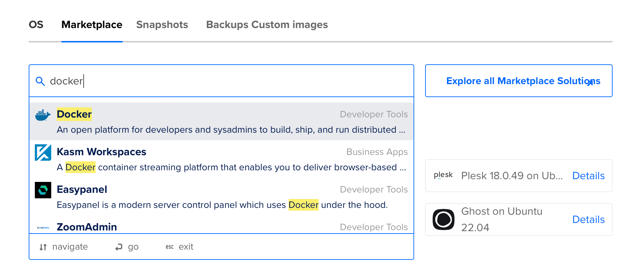Click the external-link arrow on Explore button
Image resolution: width=644 pixels, height=279 pixels.
tap(590, 83)
